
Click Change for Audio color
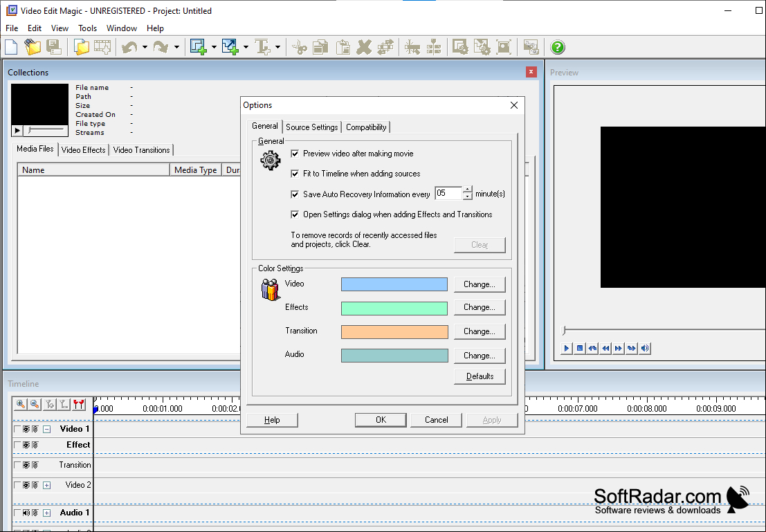point(480,356)
